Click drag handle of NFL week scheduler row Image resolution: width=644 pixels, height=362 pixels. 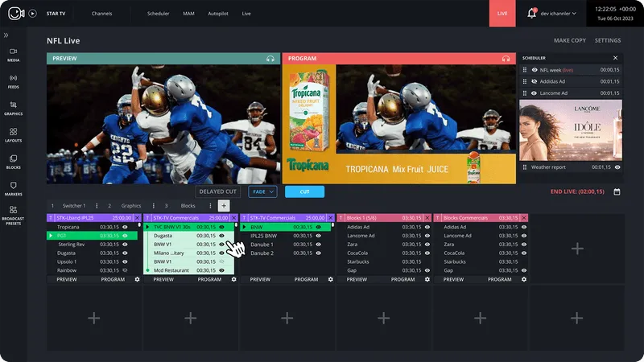pos(525,70)
